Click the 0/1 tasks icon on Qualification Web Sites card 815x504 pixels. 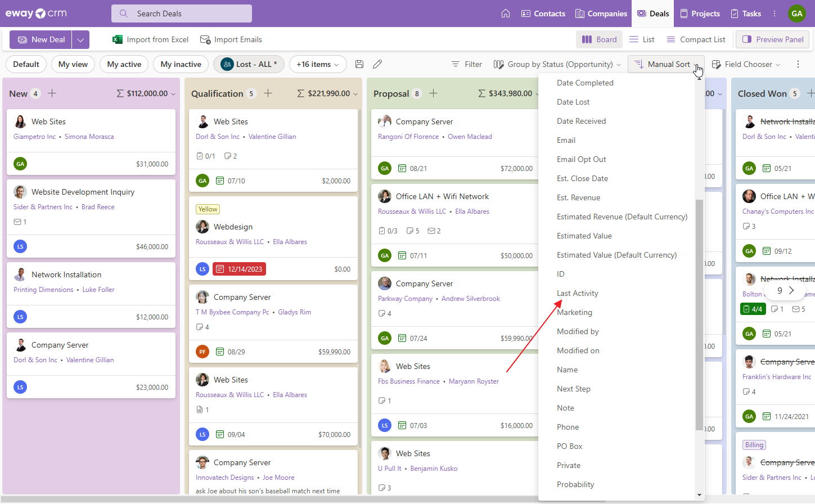tap(200, 156)
